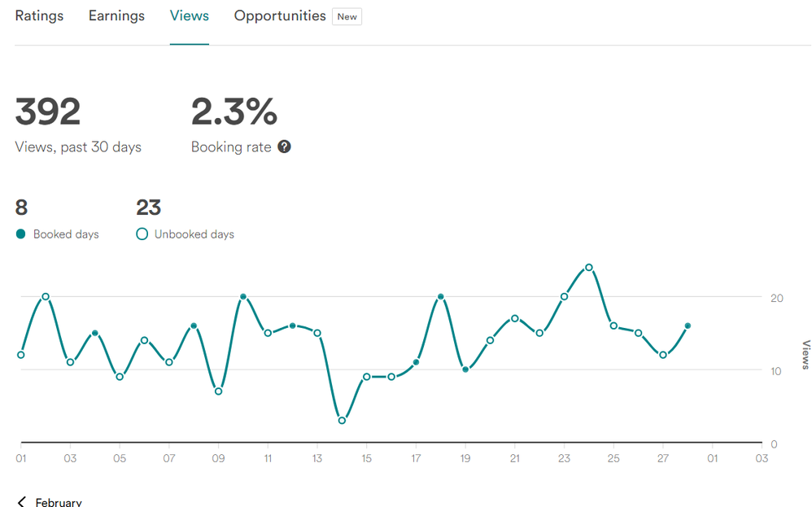This screenshot has width=812, height=507.
Task: Switch to the Earnings tab
Action: pos(116,16)
